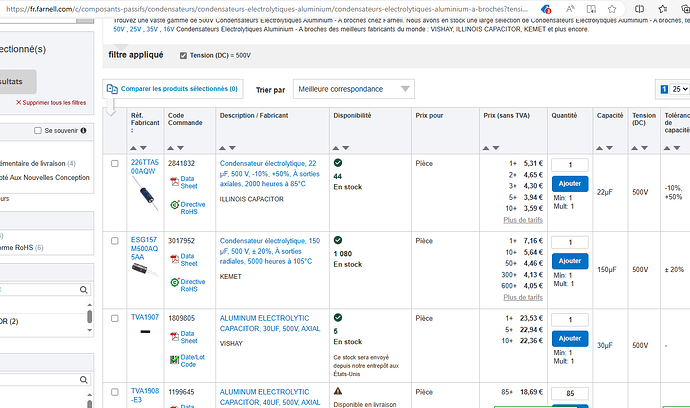Open the 226TTA500AQW part number link
The image size is (690, 408).
pos(144,167)
